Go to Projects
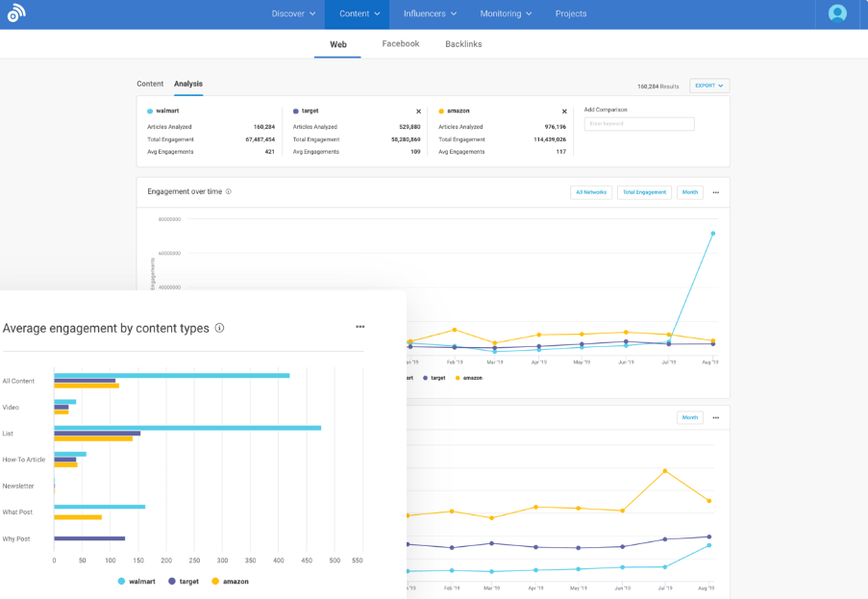 (571, 13)
